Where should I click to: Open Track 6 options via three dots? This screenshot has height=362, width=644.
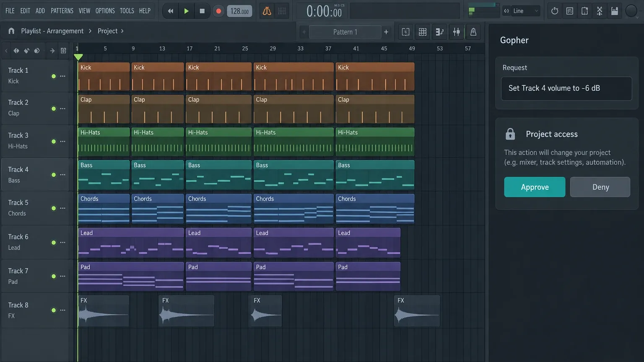[x=63, y=243]
